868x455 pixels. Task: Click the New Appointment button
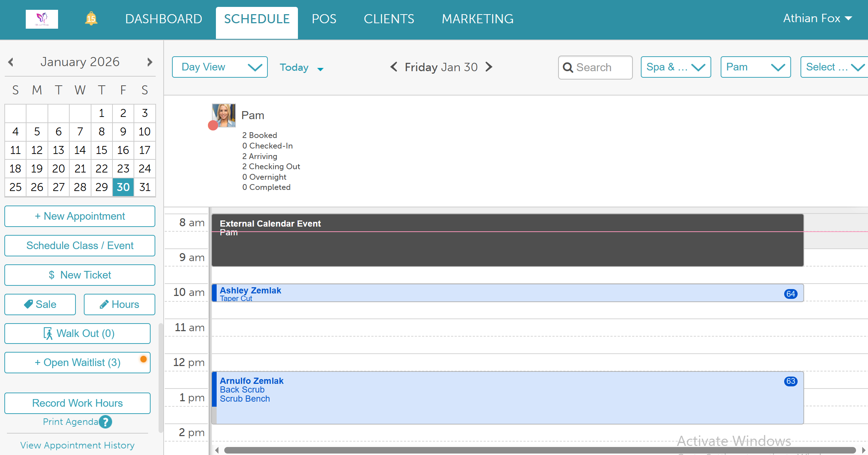click(x=80, y=216)
